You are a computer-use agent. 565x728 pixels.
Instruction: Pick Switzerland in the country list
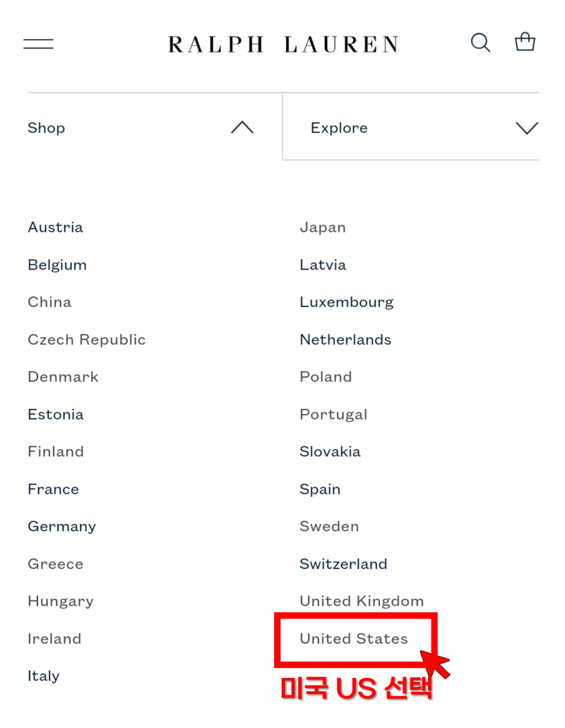pyautogui.click(x=343, y=564)
